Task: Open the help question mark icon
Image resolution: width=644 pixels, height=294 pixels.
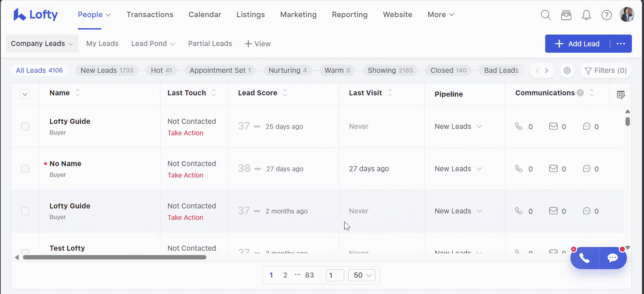Action: 607,15
